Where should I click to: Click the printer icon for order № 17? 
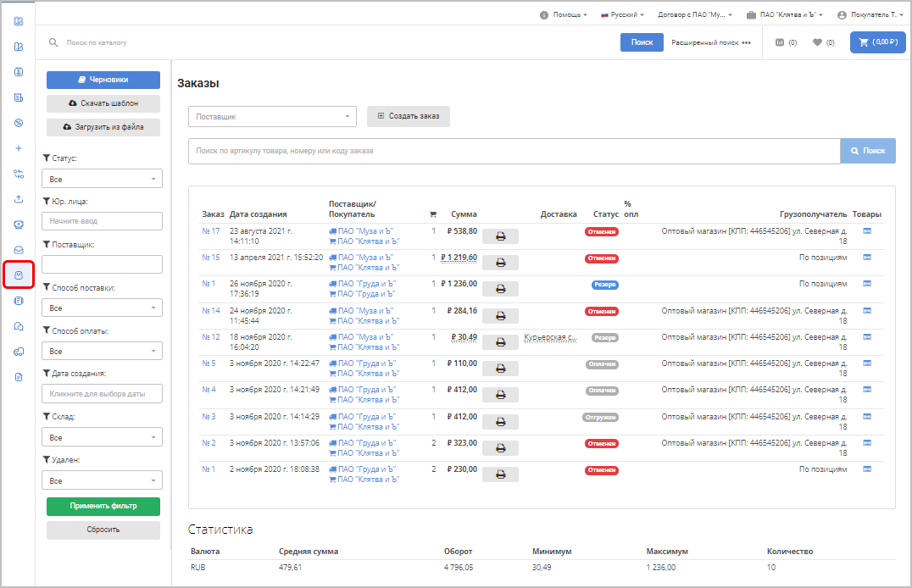point(500,236)
